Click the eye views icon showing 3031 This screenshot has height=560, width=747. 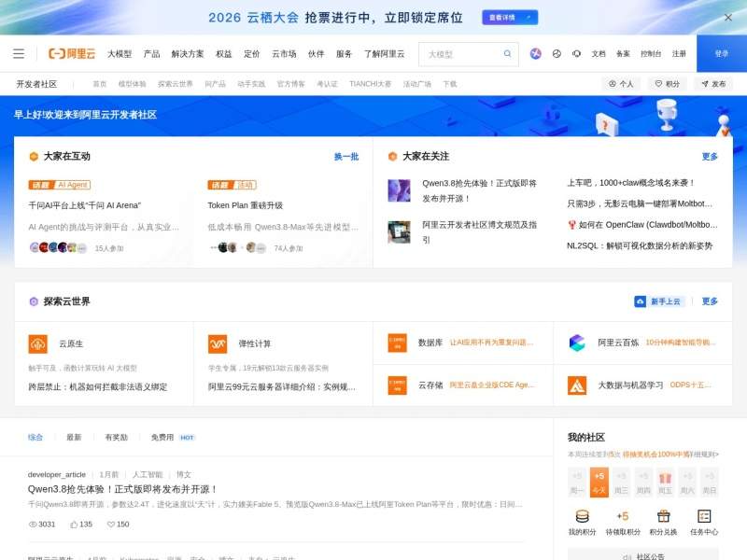pyautogui.click(x=33, y=525)
